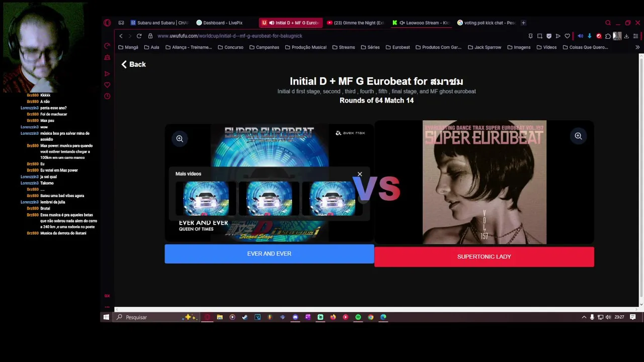Open the Produção Musical bookmarks folder
This screenshot has height=362, width=644.
point(305,47)
